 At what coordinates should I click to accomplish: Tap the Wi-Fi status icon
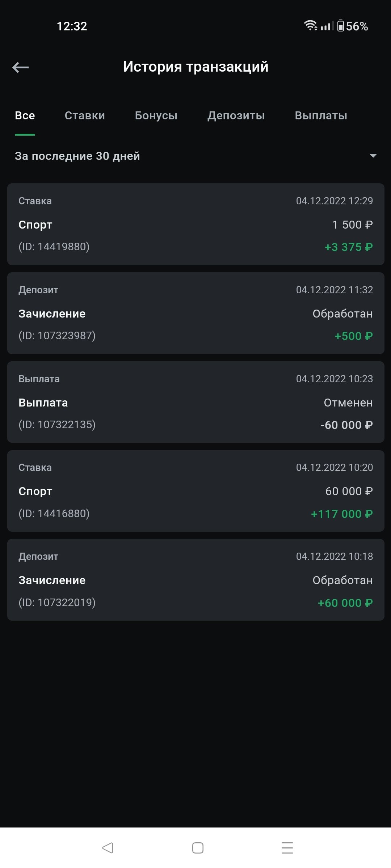click(310, 25)
